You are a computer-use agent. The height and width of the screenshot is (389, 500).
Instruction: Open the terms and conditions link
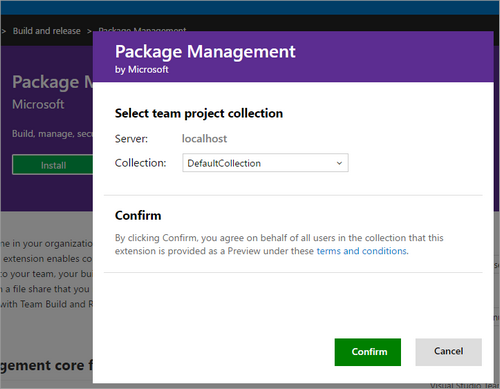pyautogui.click(x=362, y=251)
